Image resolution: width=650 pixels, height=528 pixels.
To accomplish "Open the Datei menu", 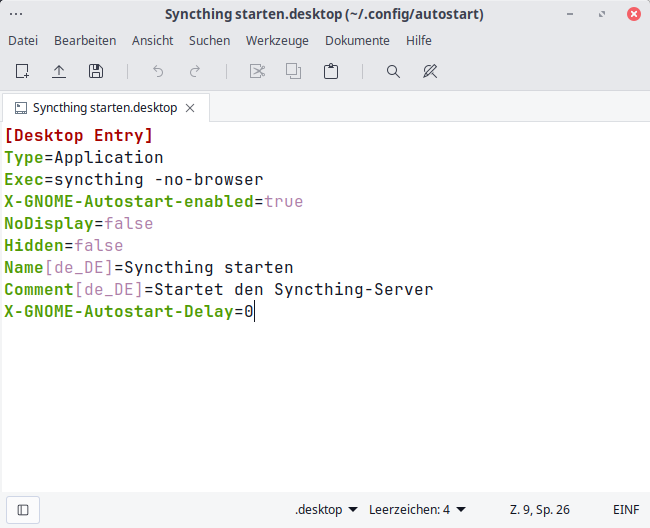I will (x=23, y=41).
